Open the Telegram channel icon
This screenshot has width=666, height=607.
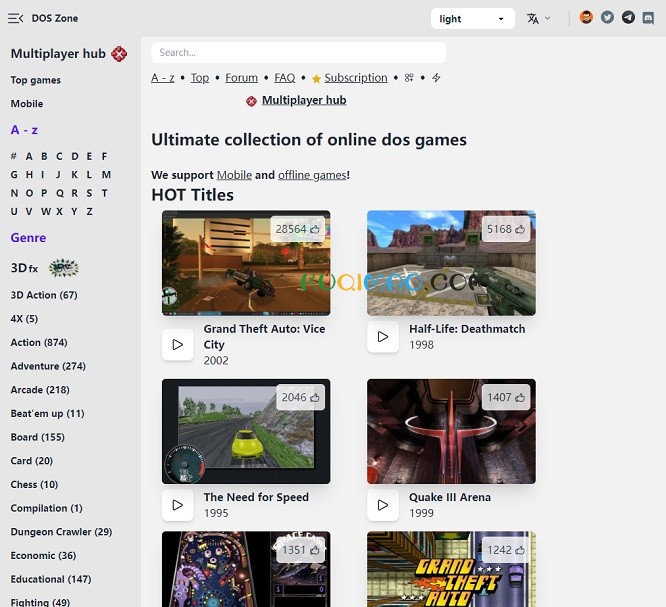(628, 18)
